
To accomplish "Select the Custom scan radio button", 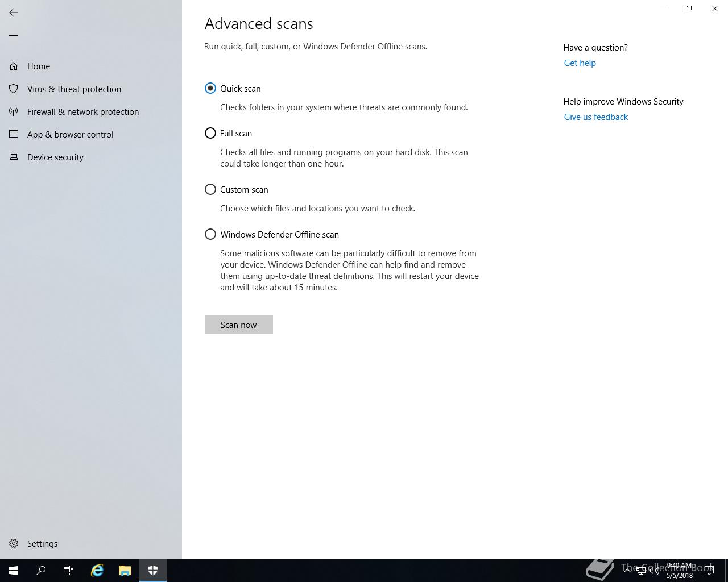I will [210, 190].
